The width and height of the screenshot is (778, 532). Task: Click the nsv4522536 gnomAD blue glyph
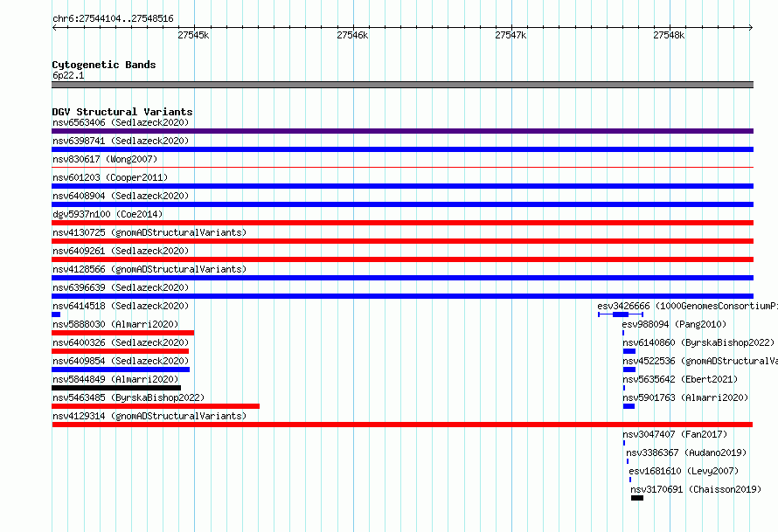tap(629, 370)
